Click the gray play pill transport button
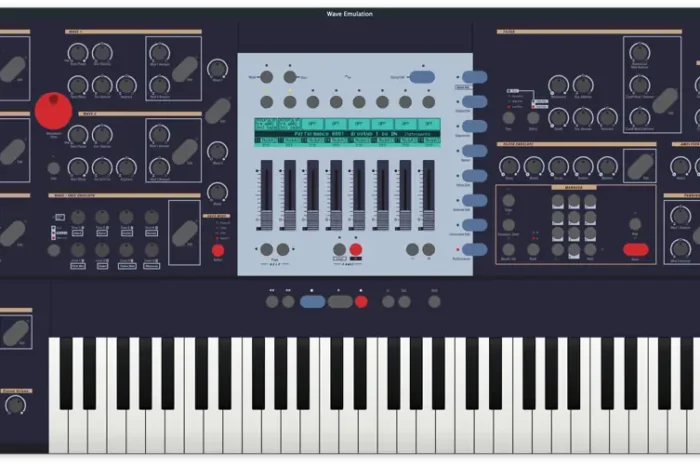Screen dimensions: 700x465 tap(340, 302)
